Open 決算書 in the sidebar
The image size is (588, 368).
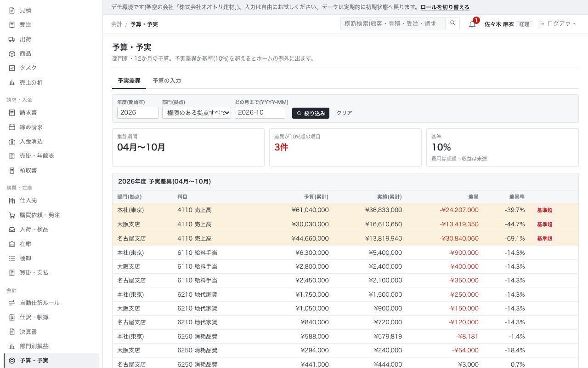coord(51,332)
